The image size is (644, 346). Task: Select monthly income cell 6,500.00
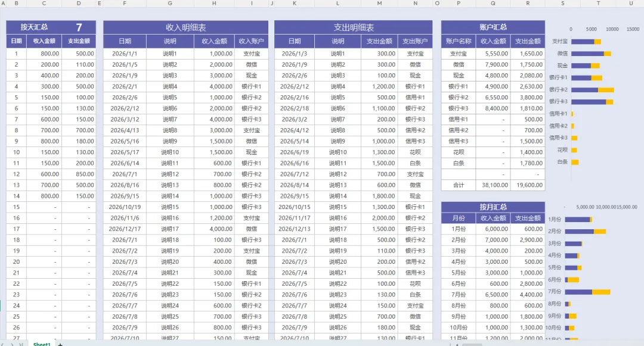pos(493,294)
